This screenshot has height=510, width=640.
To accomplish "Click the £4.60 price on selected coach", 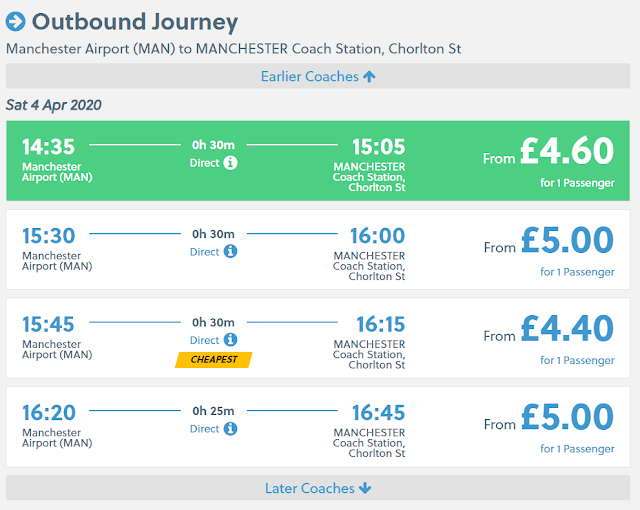I will 567,152.
